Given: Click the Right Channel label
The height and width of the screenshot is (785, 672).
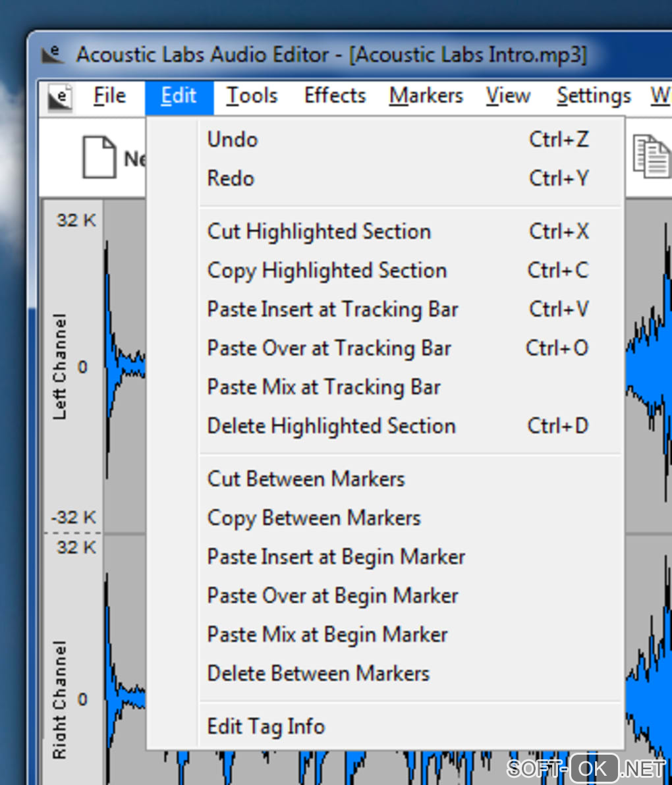Looking at the screenshot, I should click(x=59, y=700).
